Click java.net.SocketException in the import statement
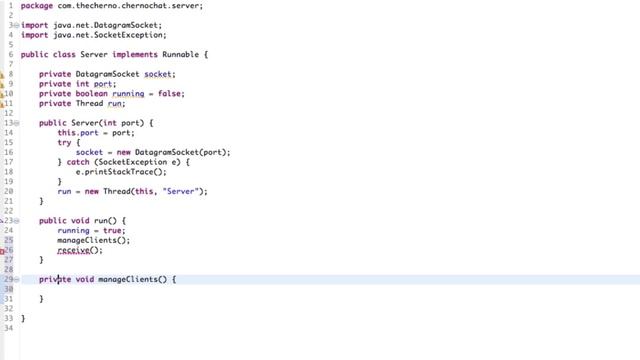 click(x=108, y=35)
